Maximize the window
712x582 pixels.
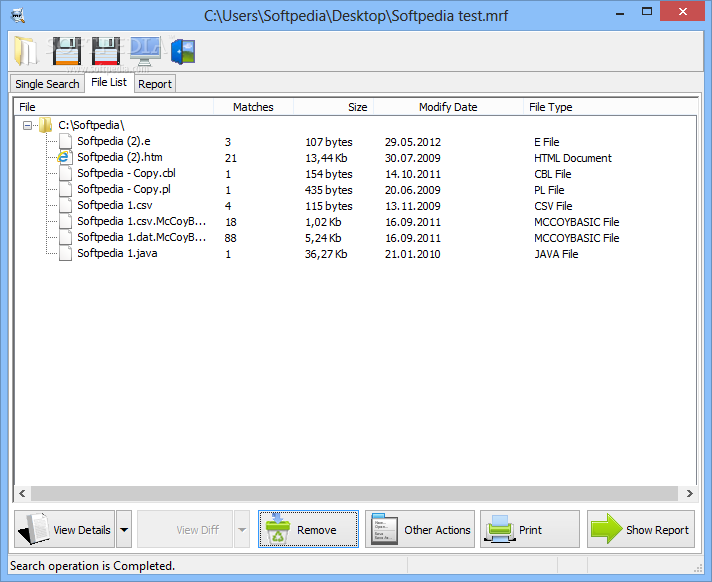(647, 12)
